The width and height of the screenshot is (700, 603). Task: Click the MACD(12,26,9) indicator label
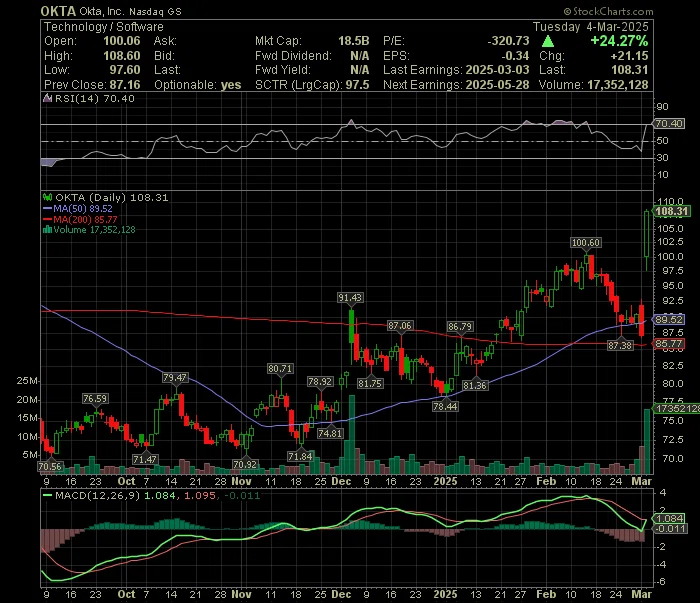[x=97, y=495]
